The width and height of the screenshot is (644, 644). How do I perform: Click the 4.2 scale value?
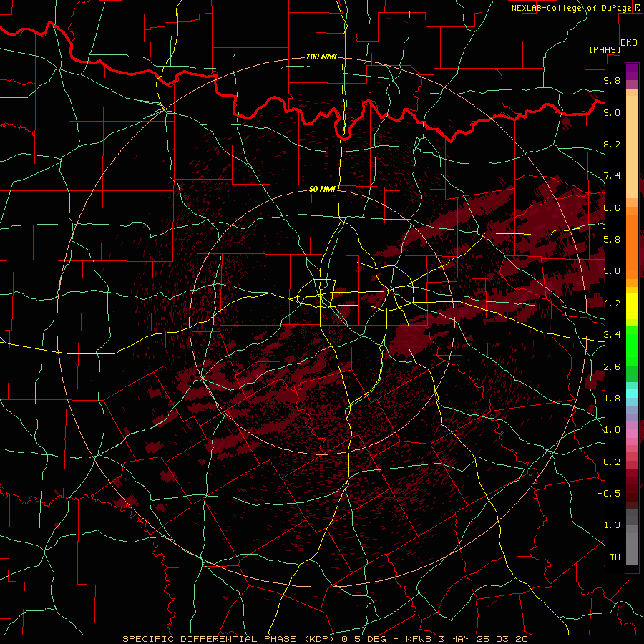[x=612, y=303]
